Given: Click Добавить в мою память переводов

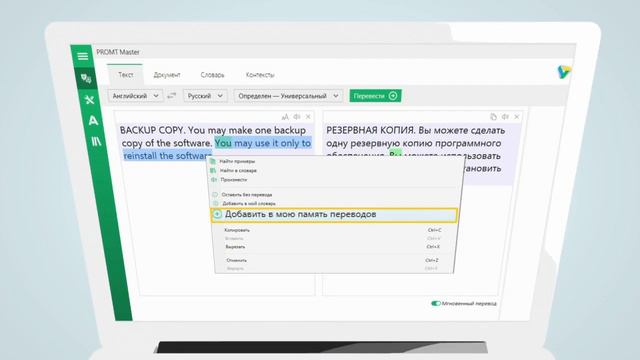Looking at the screenshot, I should point(334,215).
